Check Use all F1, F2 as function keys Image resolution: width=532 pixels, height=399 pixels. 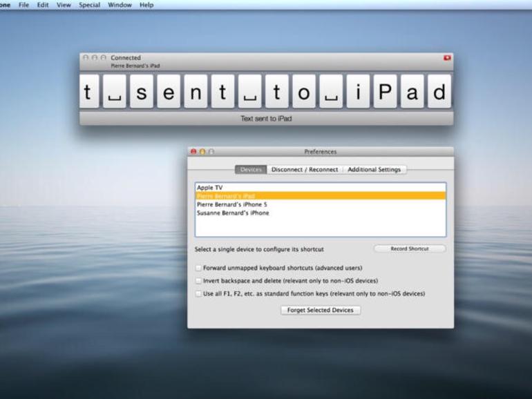pyautogui.click(x=198, y=294)
